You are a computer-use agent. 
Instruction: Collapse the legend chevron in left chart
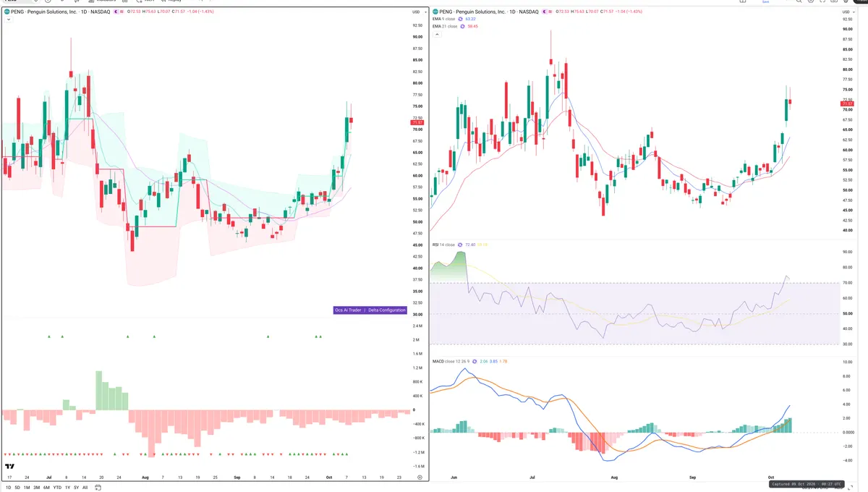pyautogui.click(x=8, y=20)
